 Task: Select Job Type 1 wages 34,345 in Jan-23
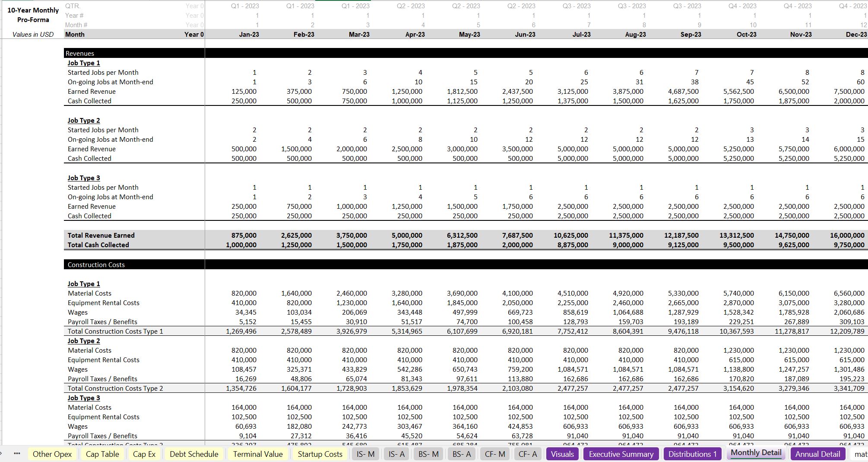[246, 312]
